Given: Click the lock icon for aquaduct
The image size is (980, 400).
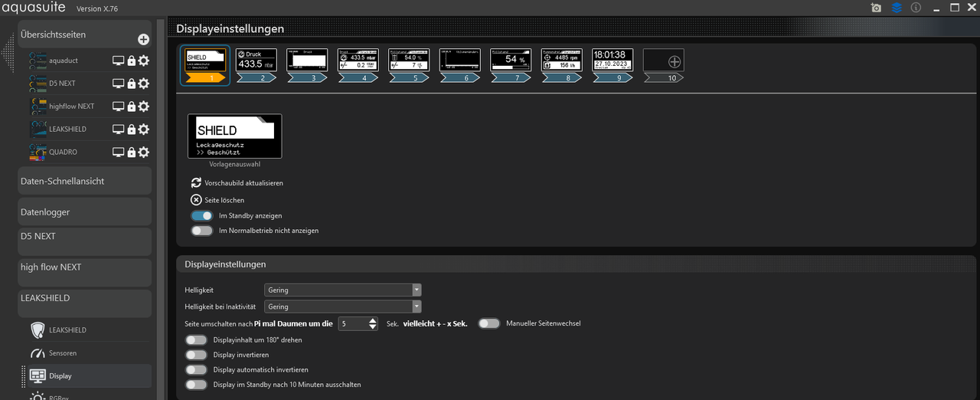Looking at the screenshot, I should (131, 61).
